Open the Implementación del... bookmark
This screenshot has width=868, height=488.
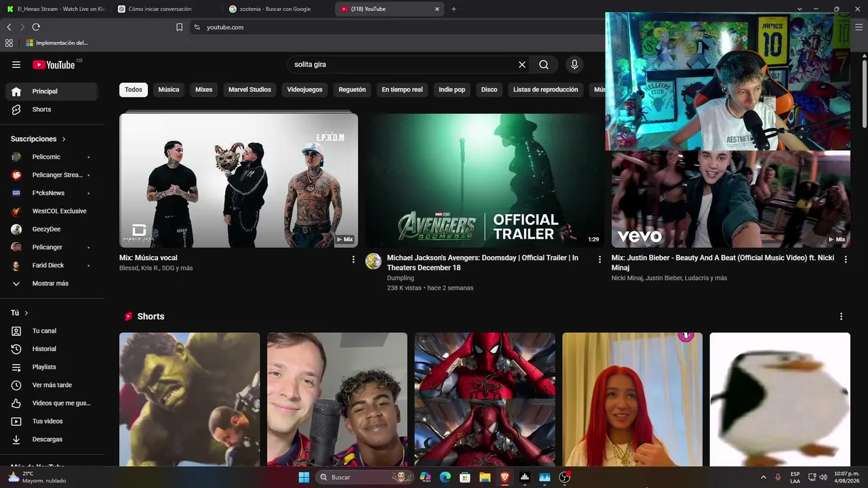[x=57, y=43]
